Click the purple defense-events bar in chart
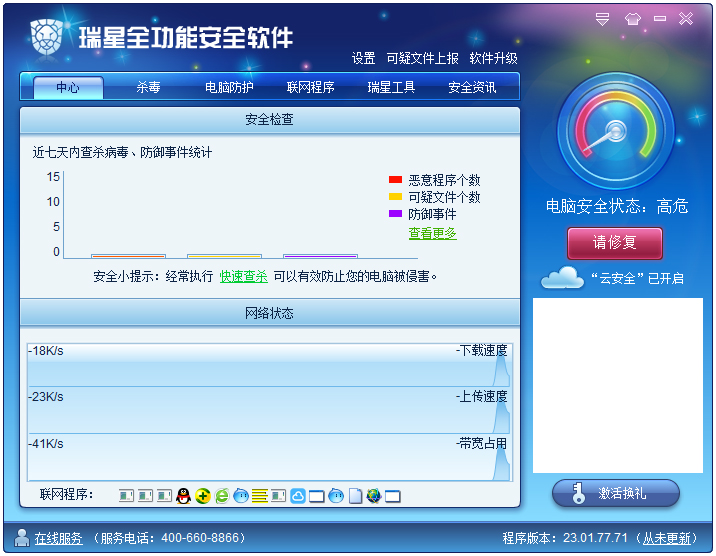This screenshot has width=716, height=556. pos(320,256)
